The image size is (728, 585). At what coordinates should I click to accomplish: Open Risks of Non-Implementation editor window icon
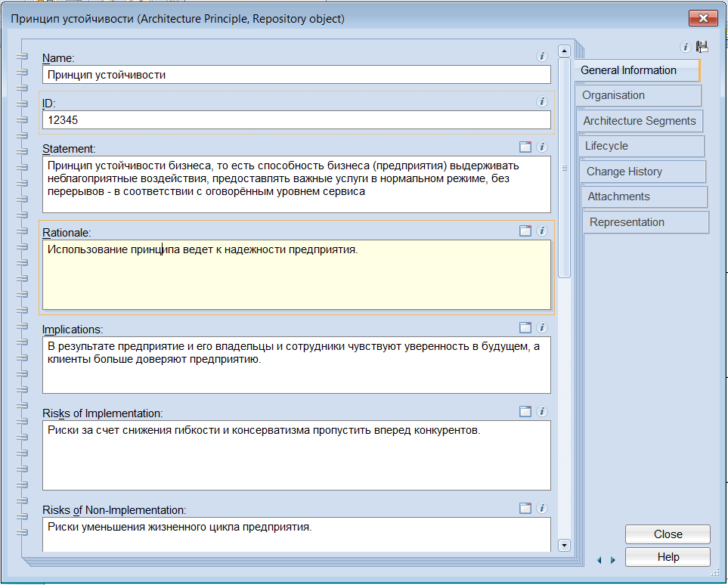tap(525, 509)
